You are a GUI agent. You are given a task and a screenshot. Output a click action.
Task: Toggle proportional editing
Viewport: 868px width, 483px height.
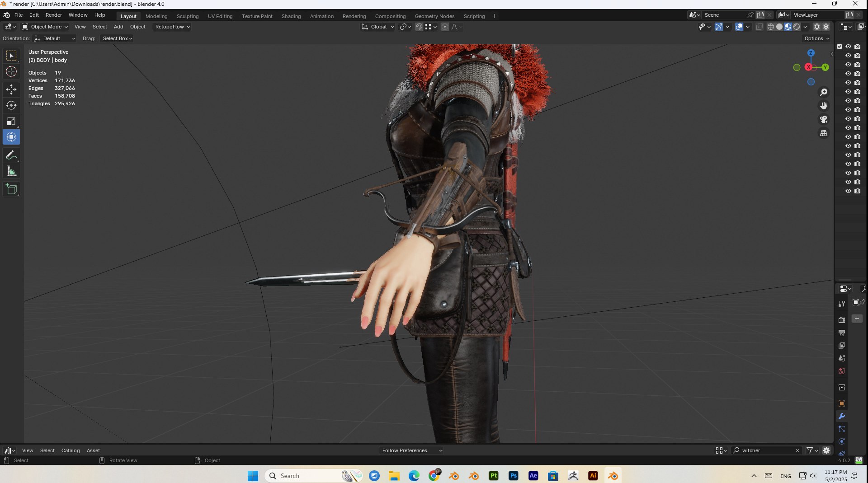pos(445,27)
